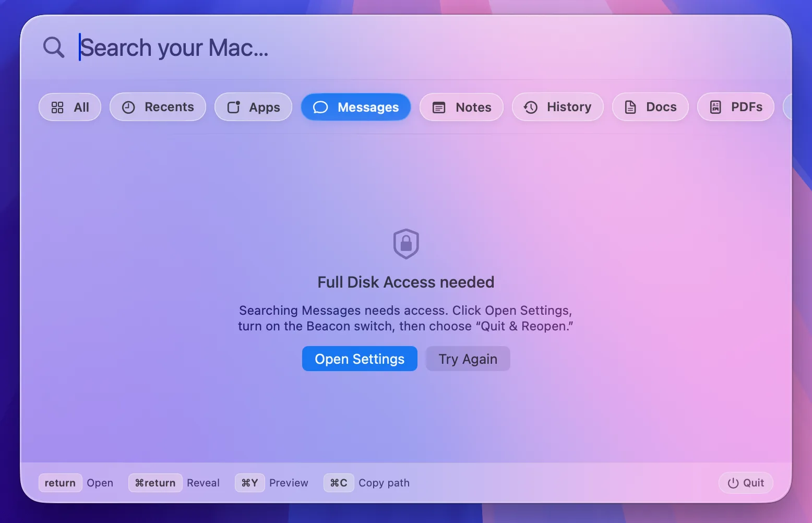Open the Apps filter tab
This screenshot has width=812, height=523.
tap(253, 107)
